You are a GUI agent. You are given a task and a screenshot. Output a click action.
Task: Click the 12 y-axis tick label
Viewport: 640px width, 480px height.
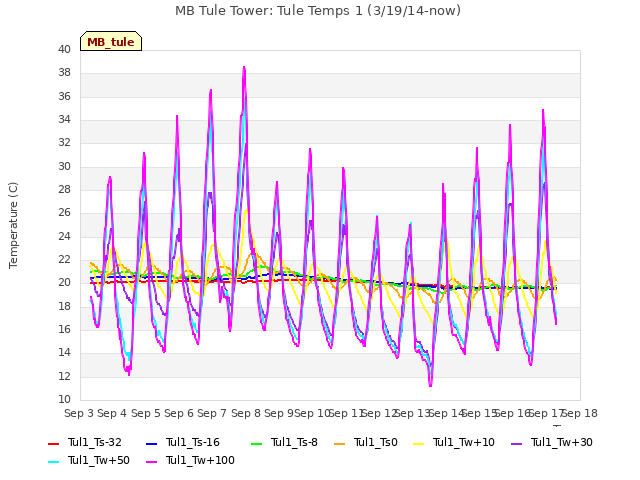point(64,376)
